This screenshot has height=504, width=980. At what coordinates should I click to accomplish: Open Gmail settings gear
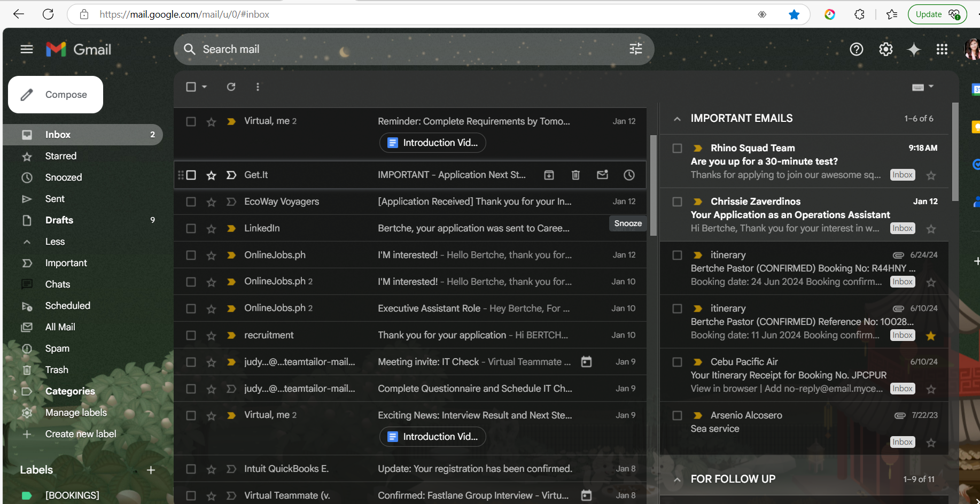[886, 49]
